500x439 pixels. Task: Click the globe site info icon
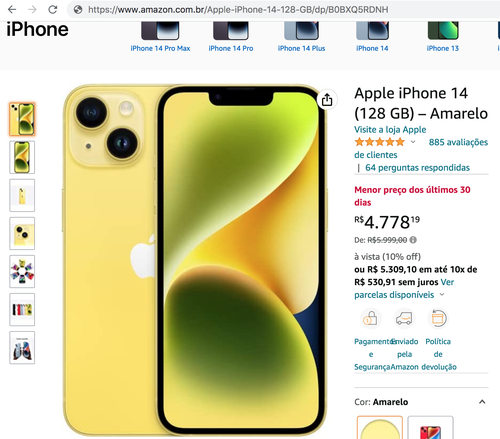tap(78, 9)
